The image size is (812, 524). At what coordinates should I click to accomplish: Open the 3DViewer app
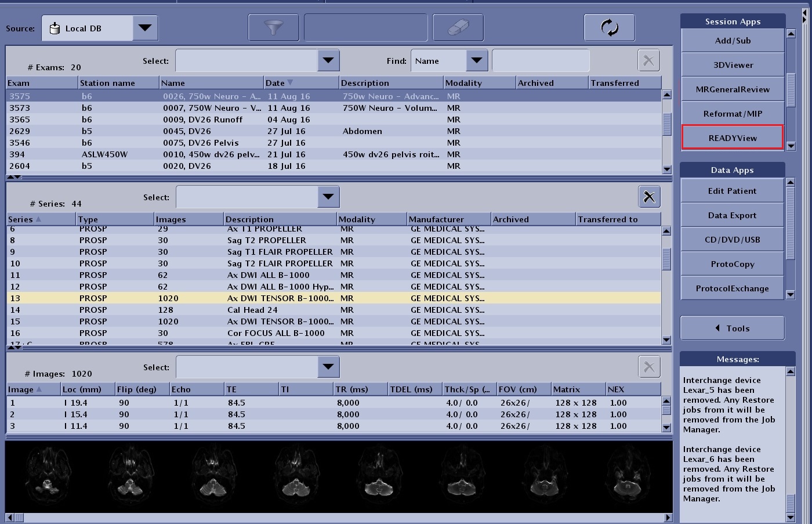pyautogui.click(x=733, y=65)
